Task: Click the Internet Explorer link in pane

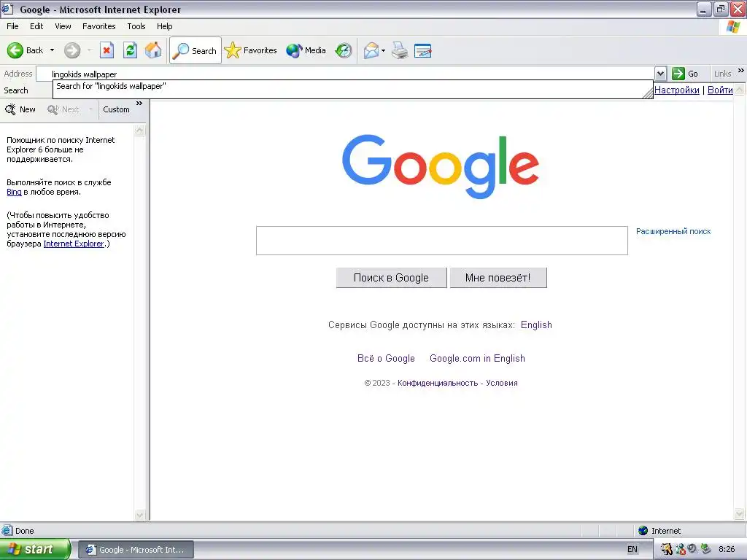Action: pyautogui.click(x=74, y=244)
